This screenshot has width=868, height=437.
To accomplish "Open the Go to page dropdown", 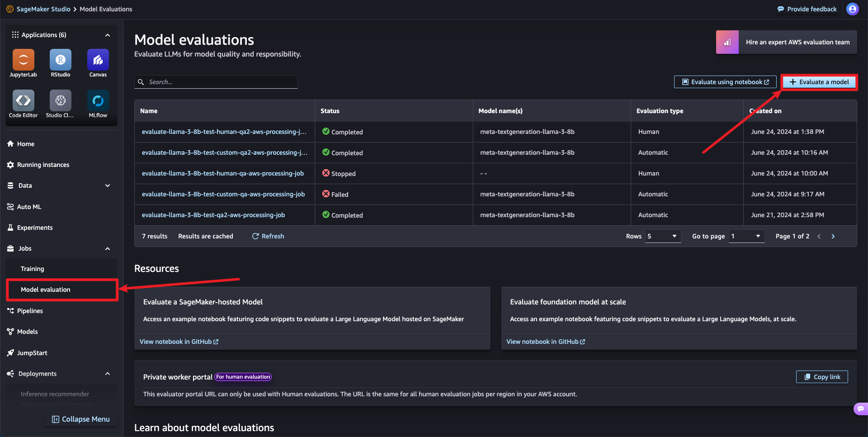I will pos(746,236).
